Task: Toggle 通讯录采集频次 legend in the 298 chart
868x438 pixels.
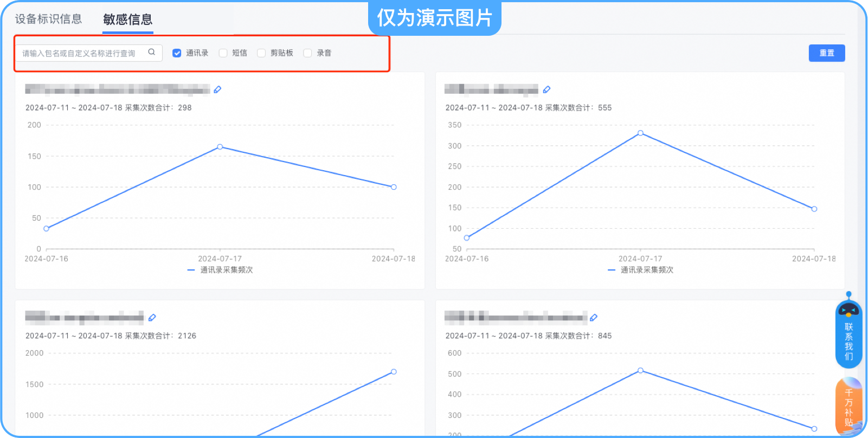Action: tap(220, 270)
